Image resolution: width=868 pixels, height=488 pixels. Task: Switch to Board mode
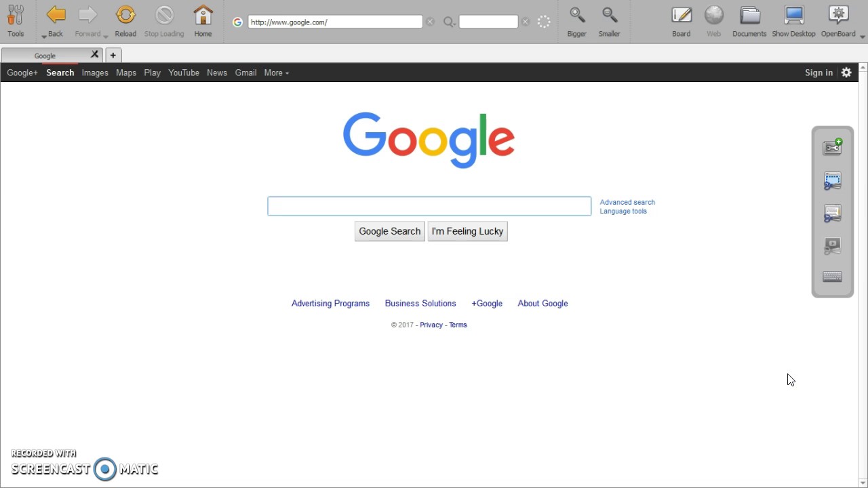pyautogui.click(x=682, y=15)
